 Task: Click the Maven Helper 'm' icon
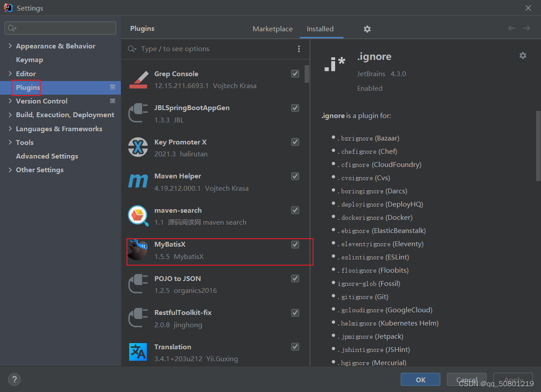(x=138, y=181)
